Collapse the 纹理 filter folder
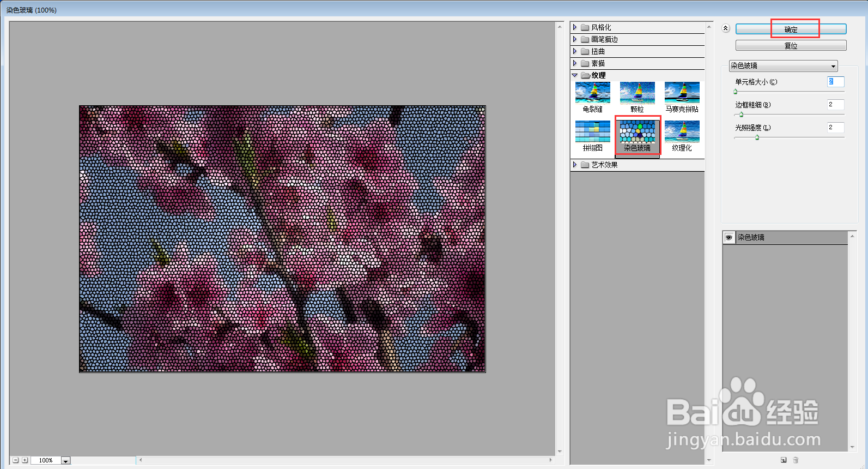The width and height of the screenshot is (868, 469). click(575, 75)
